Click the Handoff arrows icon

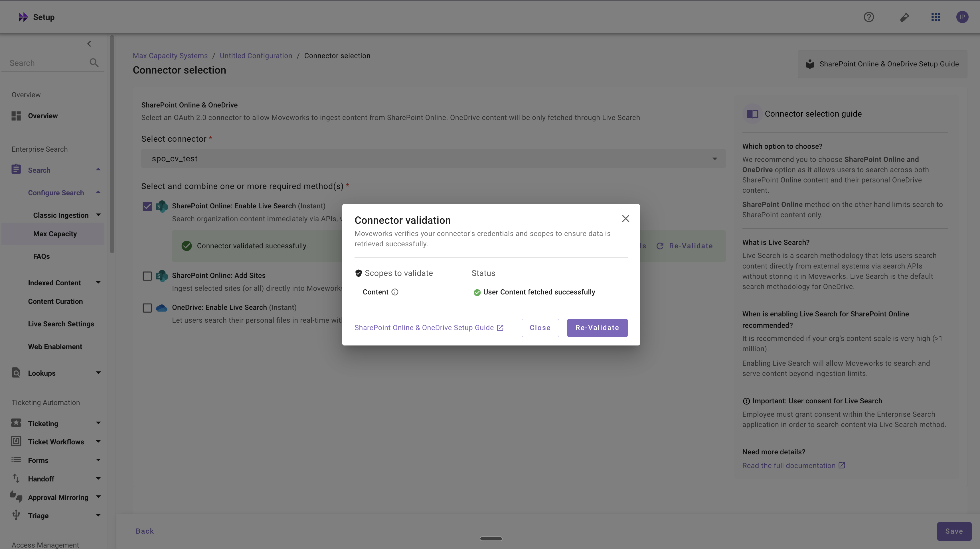click(16, 478)
